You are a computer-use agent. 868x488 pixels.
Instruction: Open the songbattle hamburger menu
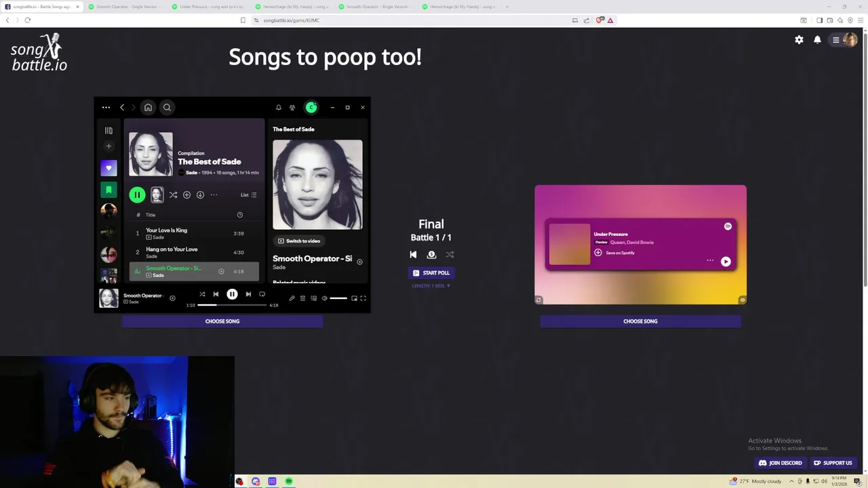(836, 40)
